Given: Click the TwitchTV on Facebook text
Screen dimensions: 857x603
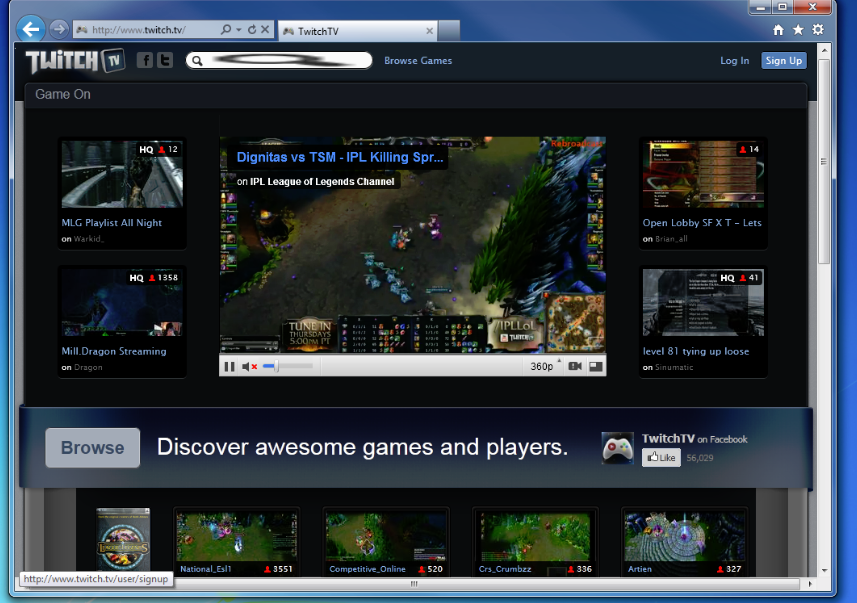Looking at the screenshot, I should pyautogui.click(x=694, y=439).
